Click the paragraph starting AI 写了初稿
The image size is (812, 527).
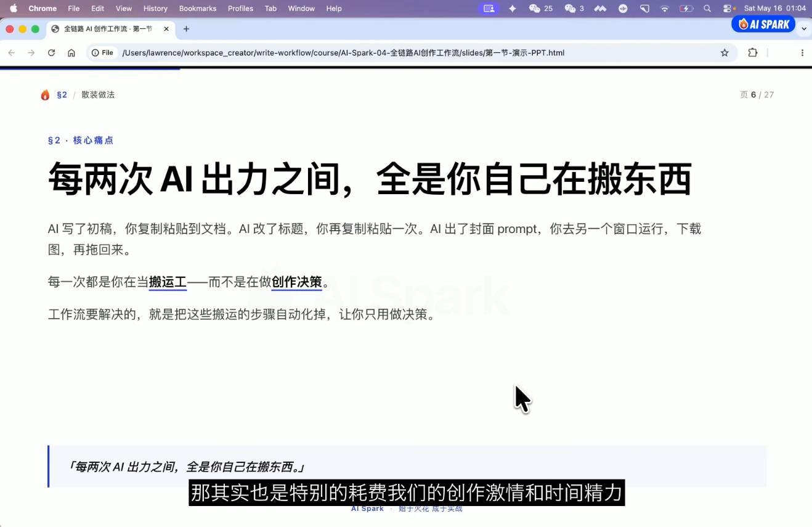tap(375, 239)
